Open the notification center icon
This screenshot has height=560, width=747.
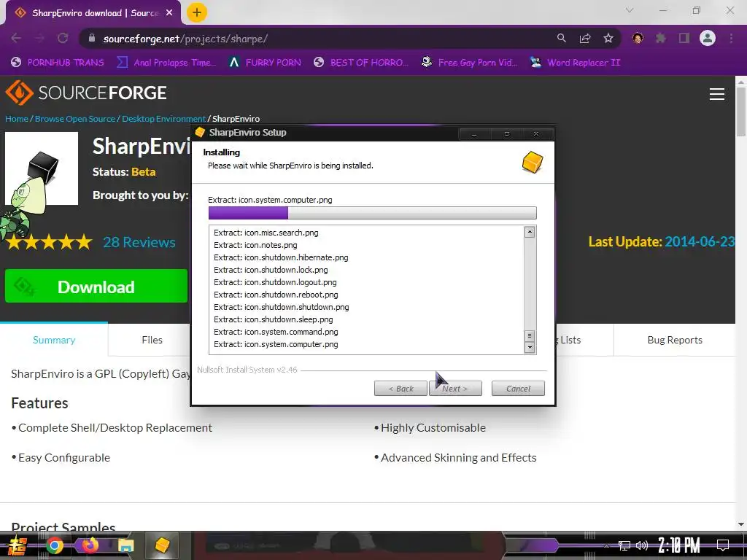723,545
